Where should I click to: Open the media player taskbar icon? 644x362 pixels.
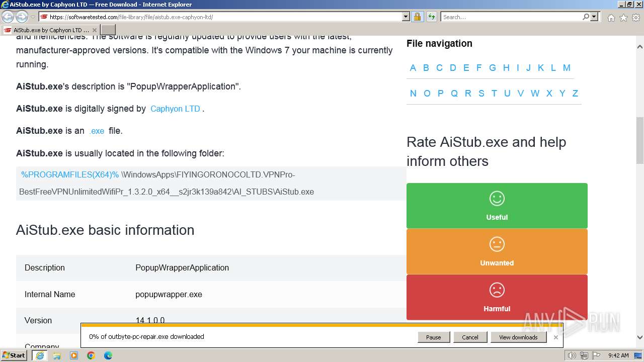point(74,355)
